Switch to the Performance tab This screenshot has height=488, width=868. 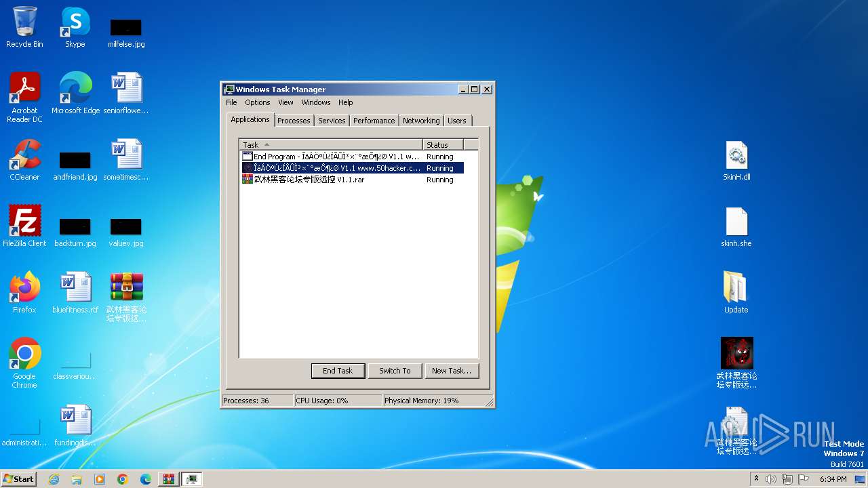[x=374, y=121]
